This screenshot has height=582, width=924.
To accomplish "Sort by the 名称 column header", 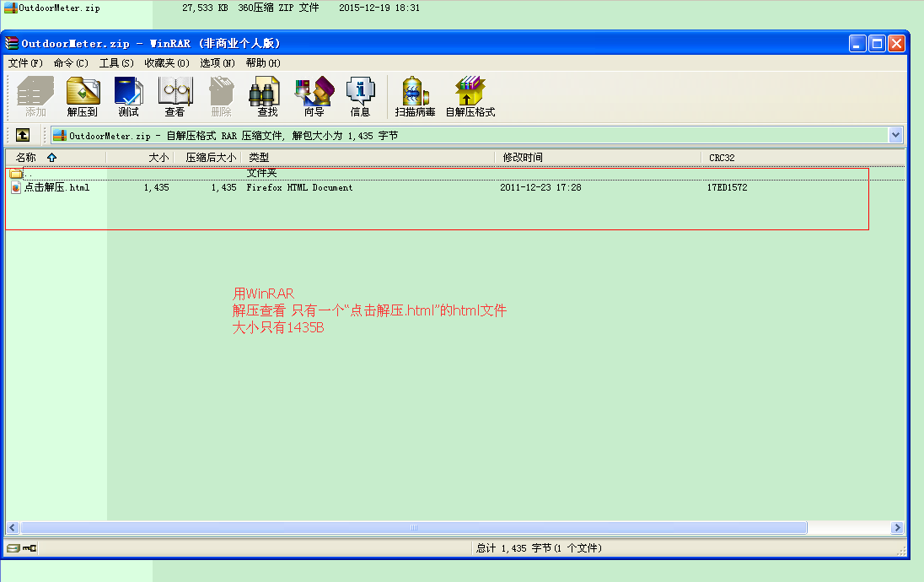I will click(x=56, y=158).
